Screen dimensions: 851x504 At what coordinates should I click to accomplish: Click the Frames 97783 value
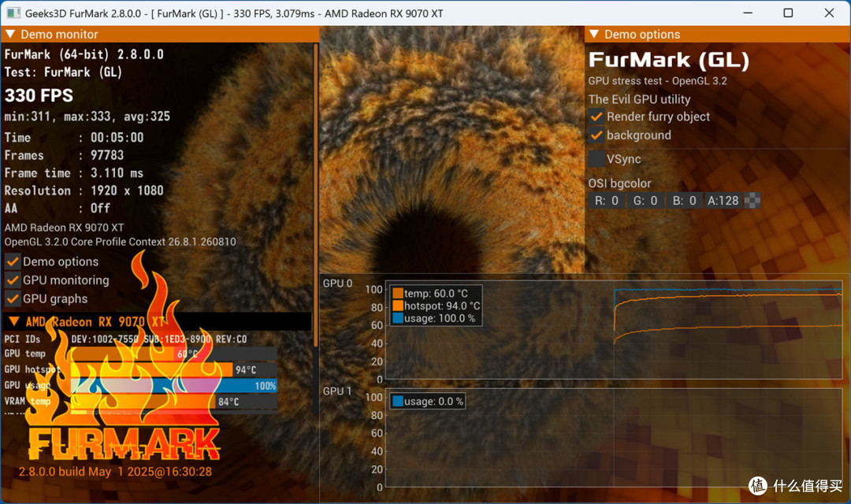[x=107, y=155]
